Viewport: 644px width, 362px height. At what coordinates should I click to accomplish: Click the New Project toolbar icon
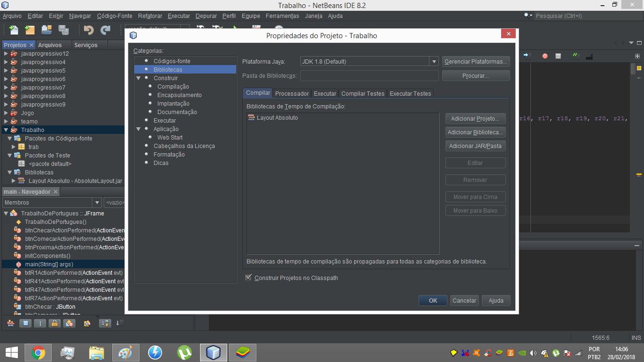(30, 30)
